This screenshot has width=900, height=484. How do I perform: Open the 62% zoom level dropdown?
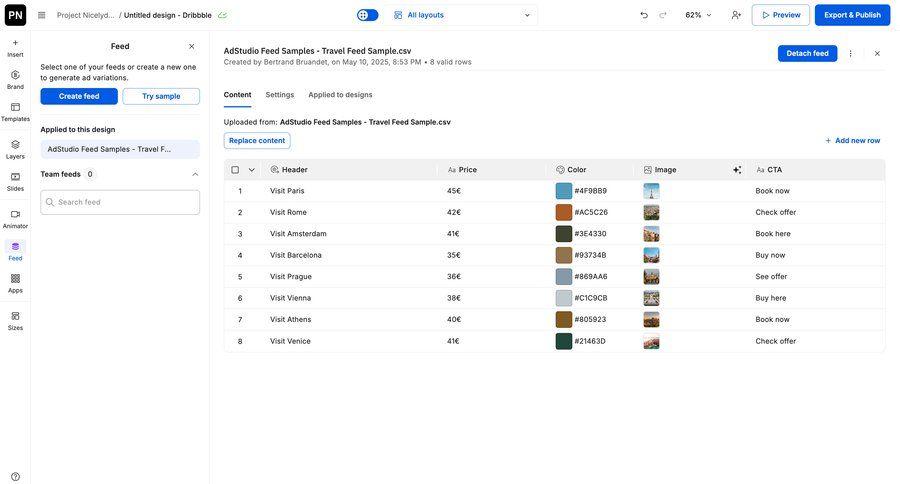698,15
